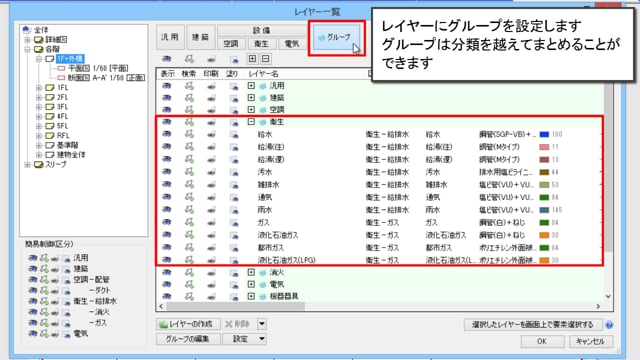Click the blue color swatch of 給水
This screenshot has height=360, width=640.
pos(544,134)
